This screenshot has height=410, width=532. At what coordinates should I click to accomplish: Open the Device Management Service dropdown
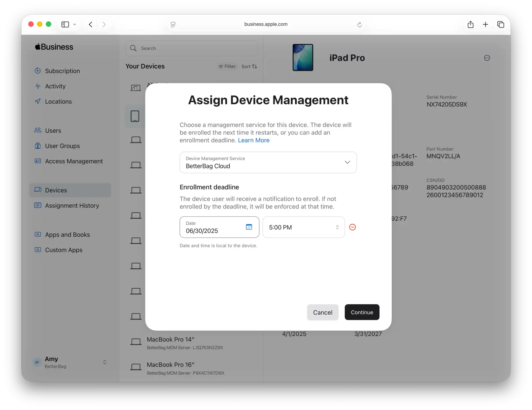coord(347,162)
